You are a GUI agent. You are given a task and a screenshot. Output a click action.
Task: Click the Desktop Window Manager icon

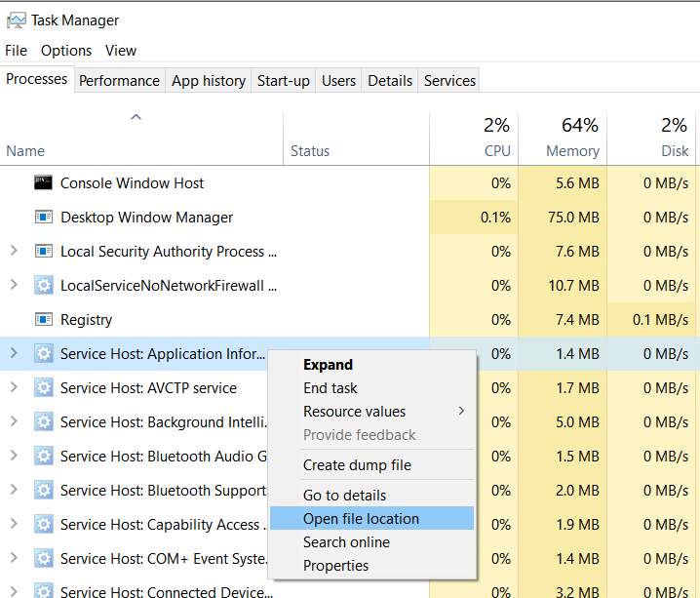point(43,218)
